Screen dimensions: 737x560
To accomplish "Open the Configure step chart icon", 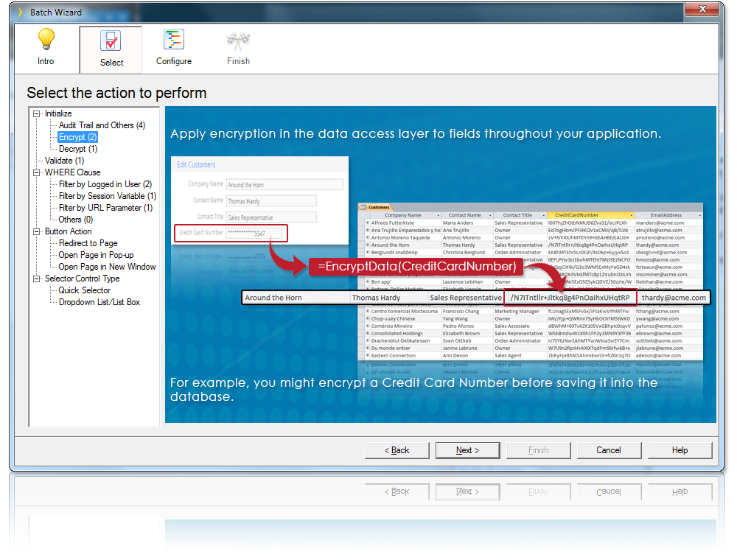I will tap(174, 39).
